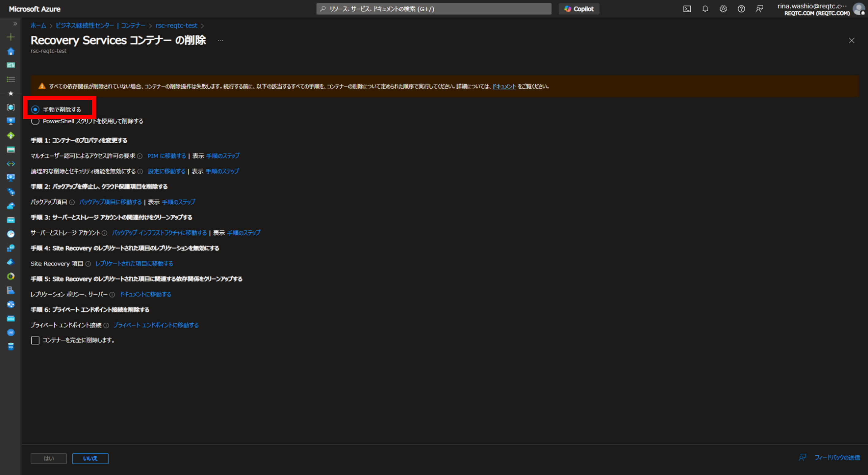Click バックアップ インフラストラクチャに移動する link
Image resolution: width=868 pixels, height=475 pixels.
pyautogui.click(x=159, y=233)
